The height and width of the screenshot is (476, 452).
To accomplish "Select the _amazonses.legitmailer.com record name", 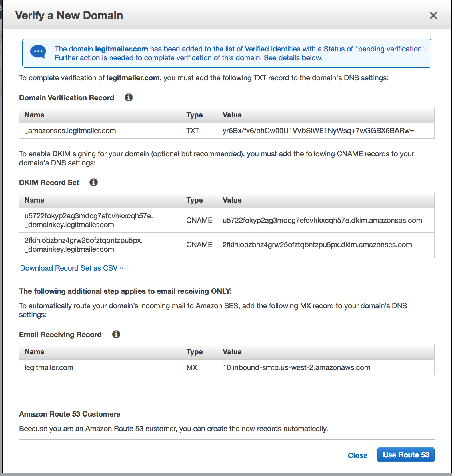I will [x=70, y=131].
